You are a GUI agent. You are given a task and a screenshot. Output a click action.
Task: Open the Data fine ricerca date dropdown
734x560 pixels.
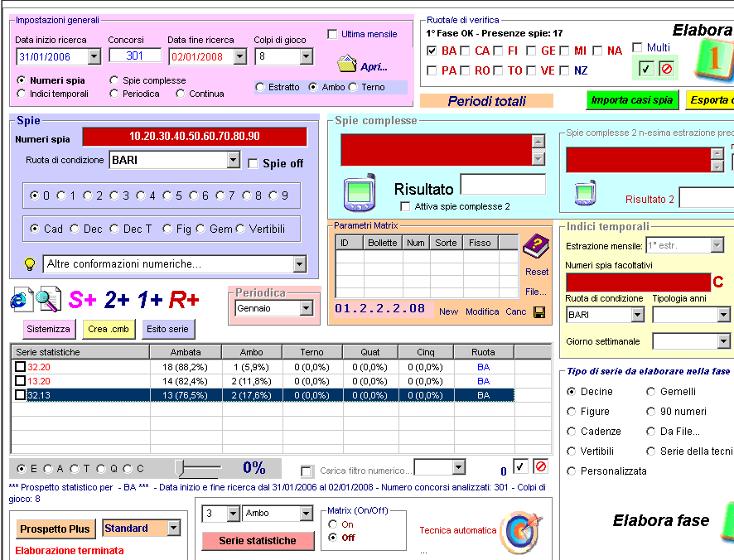pos(240,56)
